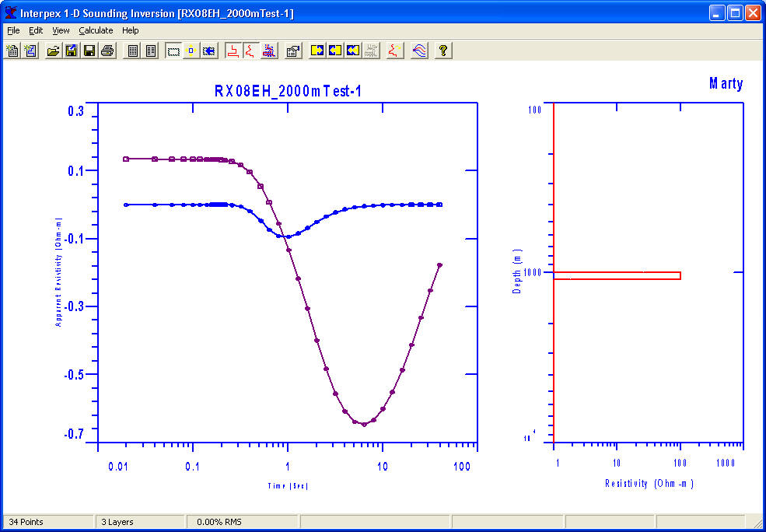
Task: Select the dashed rectangle zoom tool
Action: 173,51
